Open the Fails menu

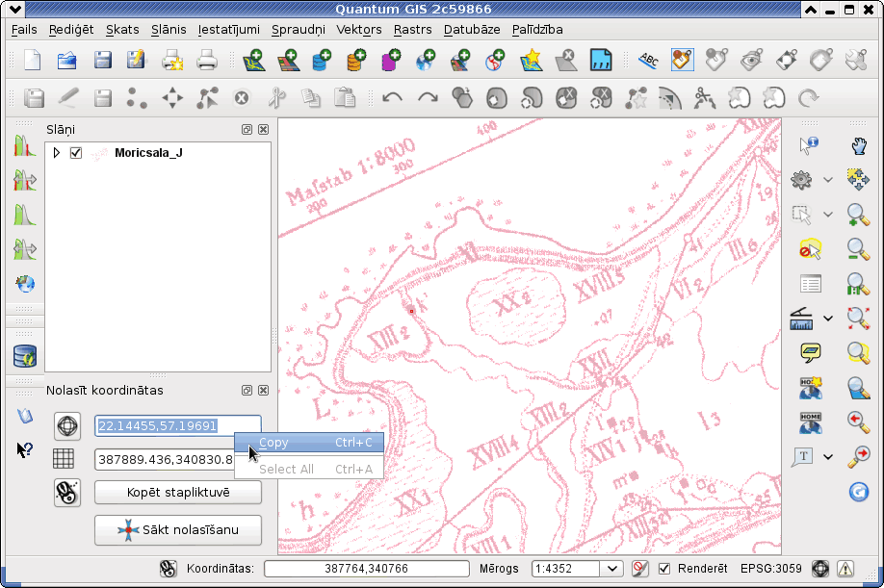[x=24, y=29]
